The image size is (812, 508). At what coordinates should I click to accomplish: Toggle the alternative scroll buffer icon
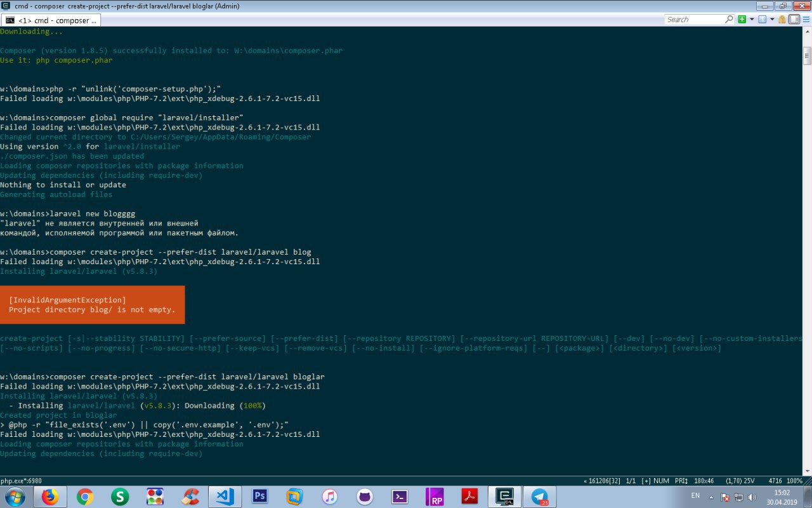(x=794, y=19)
